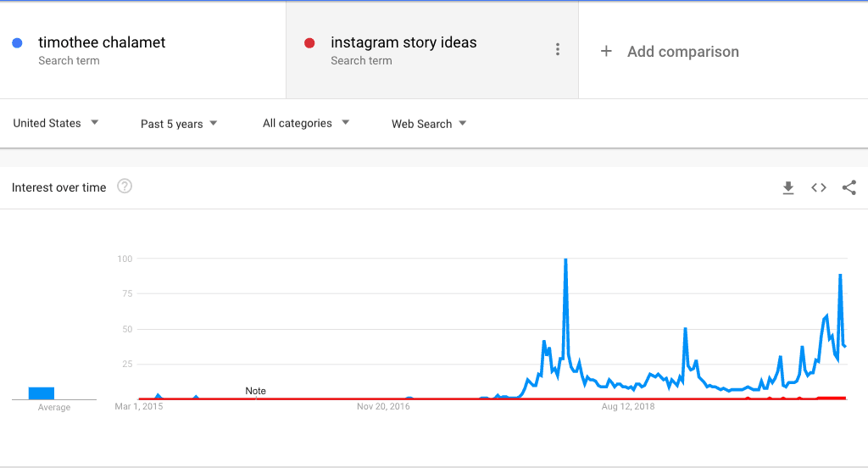This screenshot has height=468, width=868.
Task: Click the Nov 20, 2016 axis label
Action: tap(383, 406)
